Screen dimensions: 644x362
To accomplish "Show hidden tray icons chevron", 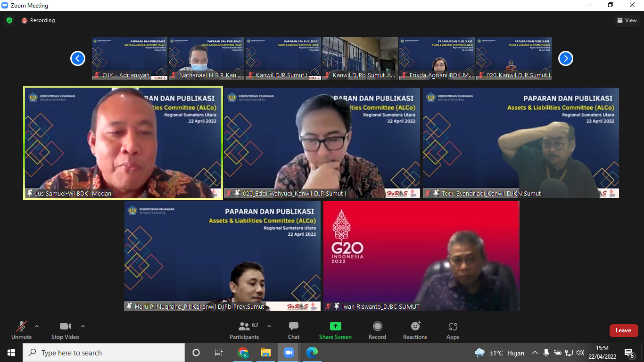I will (535, 353).
